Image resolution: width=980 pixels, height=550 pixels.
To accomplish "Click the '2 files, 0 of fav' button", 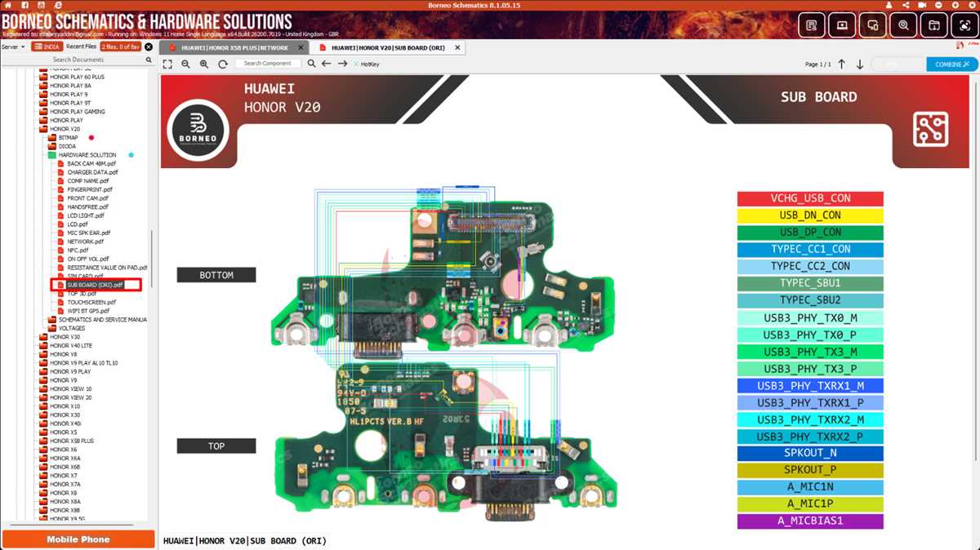I will [121, 47].
